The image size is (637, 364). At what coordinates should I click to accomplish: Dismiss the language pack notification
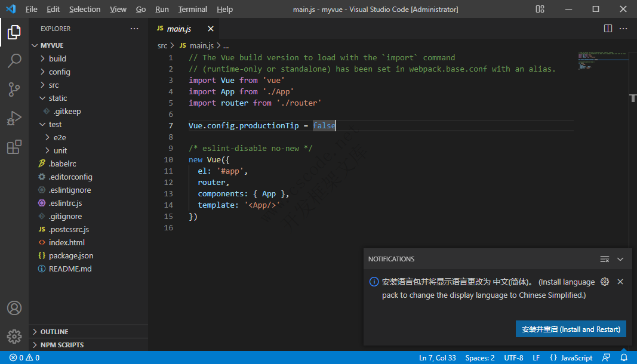[620, 282]
